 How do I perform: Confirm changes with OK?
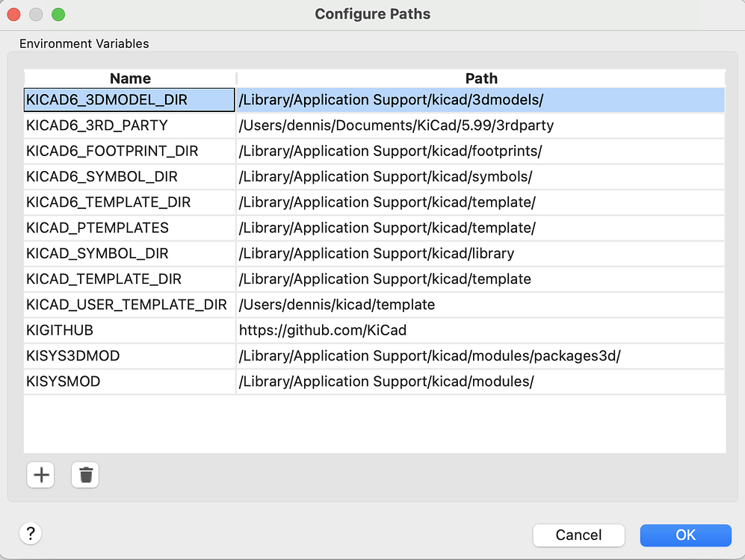tap(685, 535)
